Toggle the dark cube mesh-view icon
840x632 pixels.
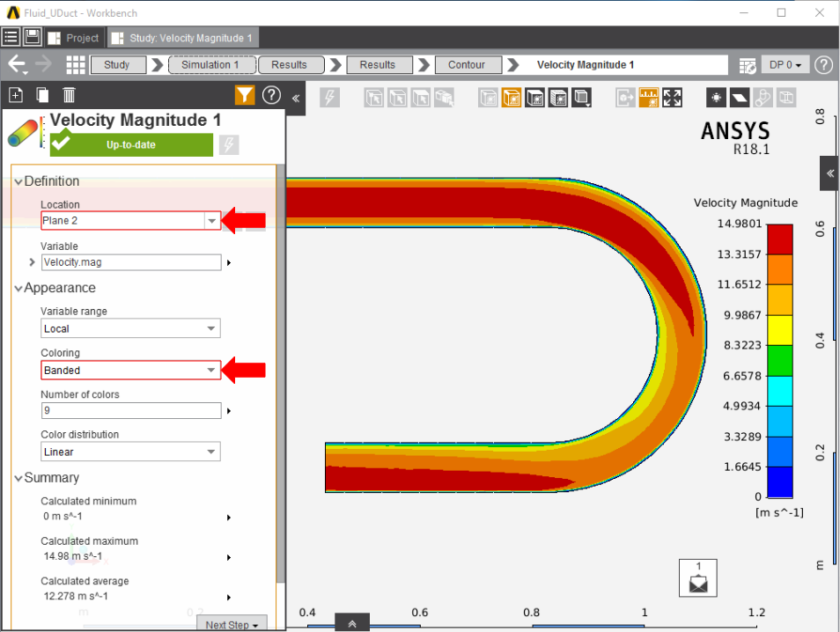pos(558,98)
